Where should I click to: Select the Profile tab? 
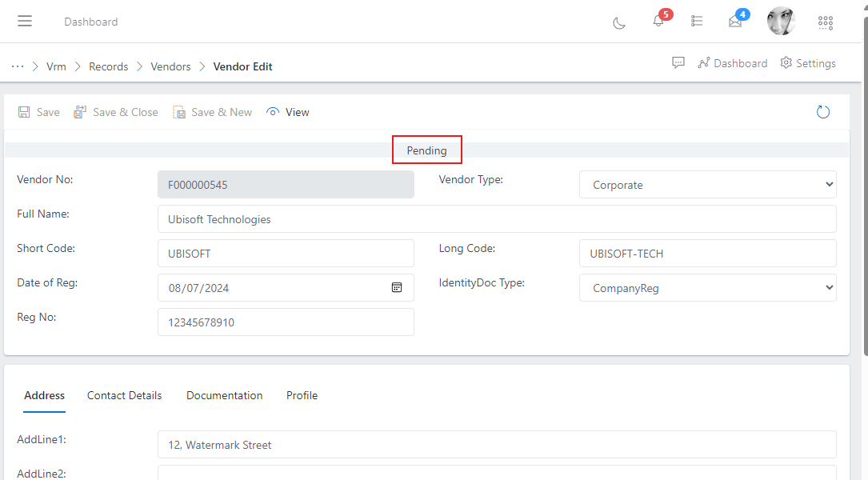coord(302,395)
